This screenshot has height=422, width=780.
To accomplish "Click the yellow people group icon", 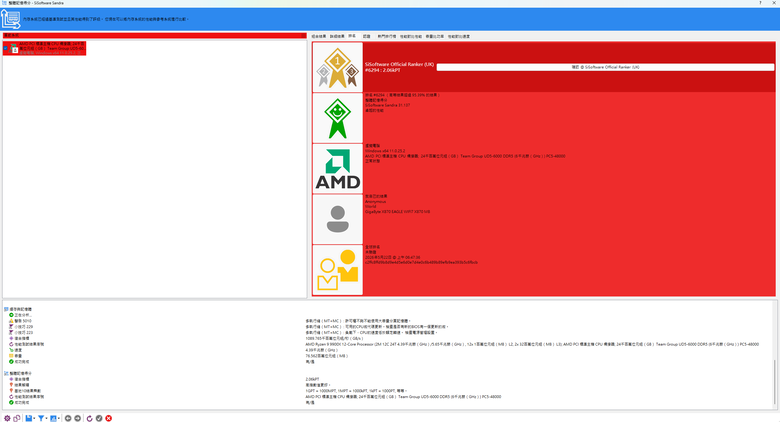I will tap(337, 270).
